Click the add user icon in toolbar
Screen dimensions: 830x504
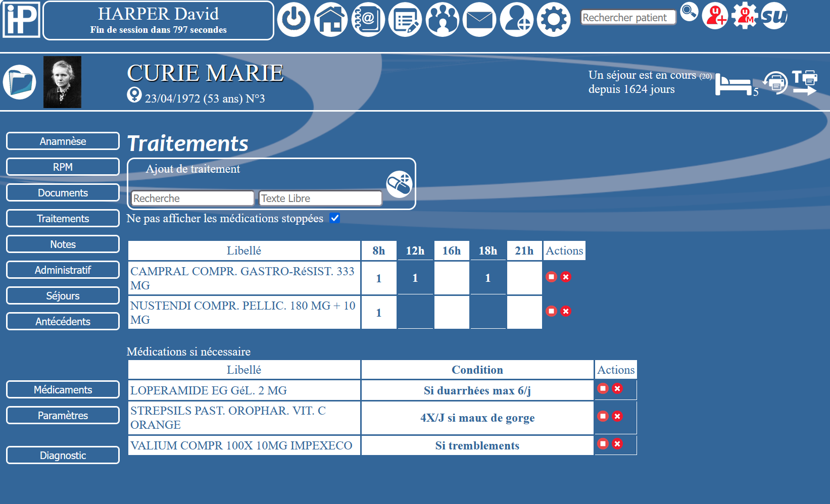(x=516, y=20)
